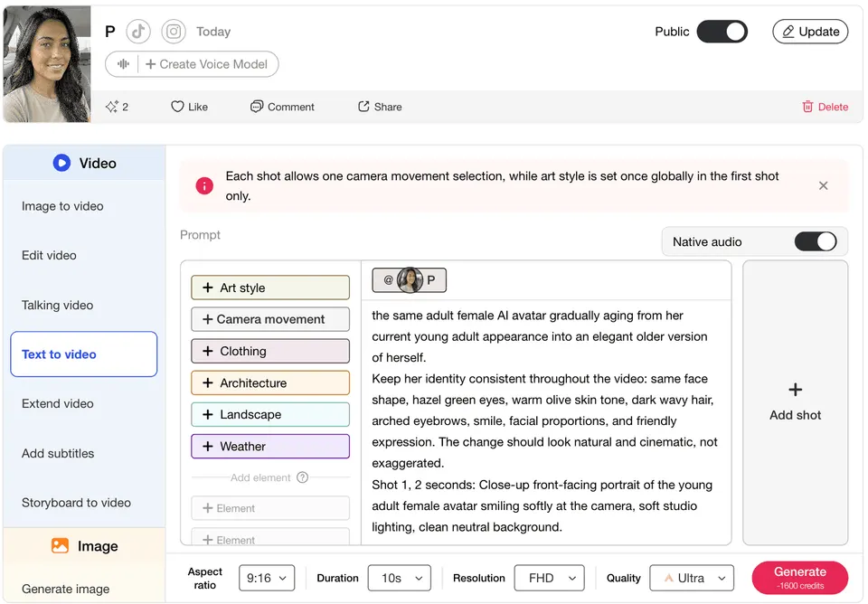The image size is (868, 604).
Task: Expand the Weather options
Action: [270, 446]
